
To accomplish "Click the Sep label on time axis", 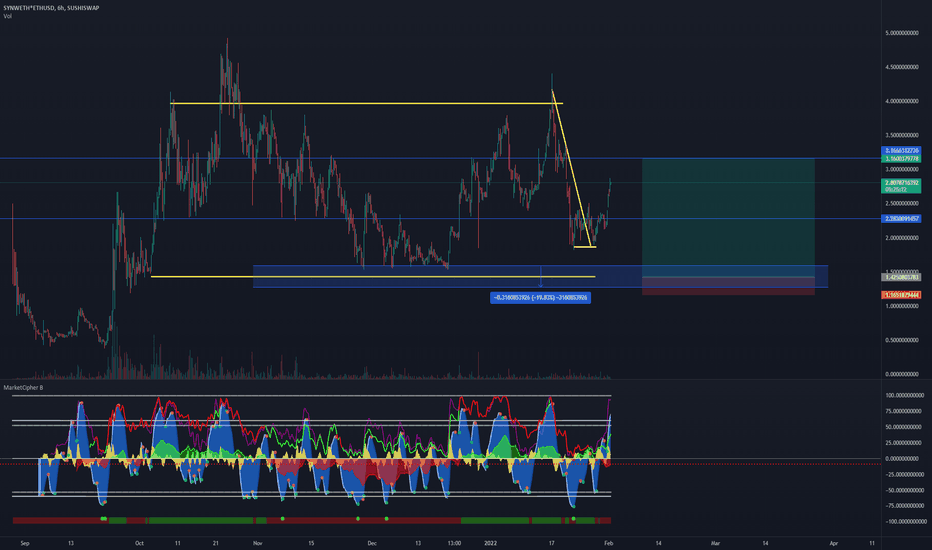I will [24, 543].
